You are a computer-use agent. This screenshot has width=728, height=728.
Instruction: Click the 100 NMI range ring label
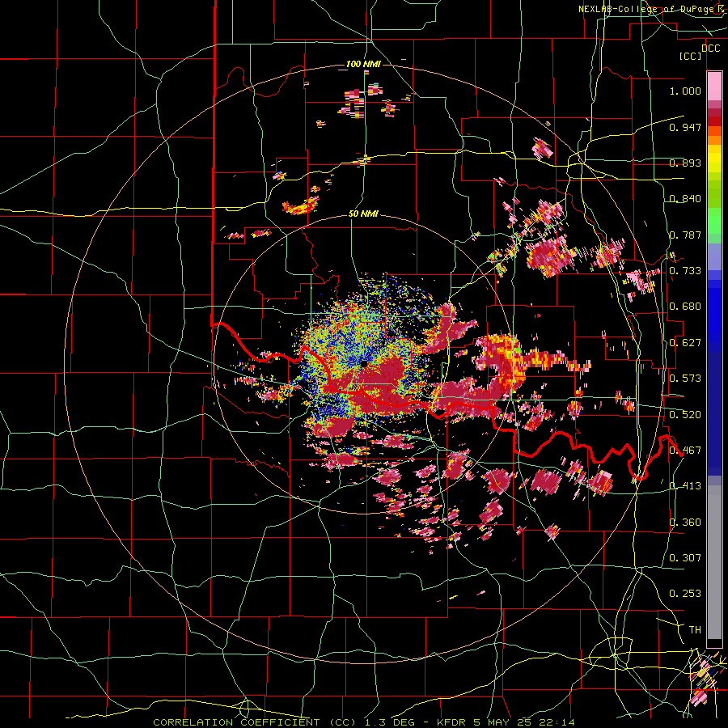[x=363, y=64]
